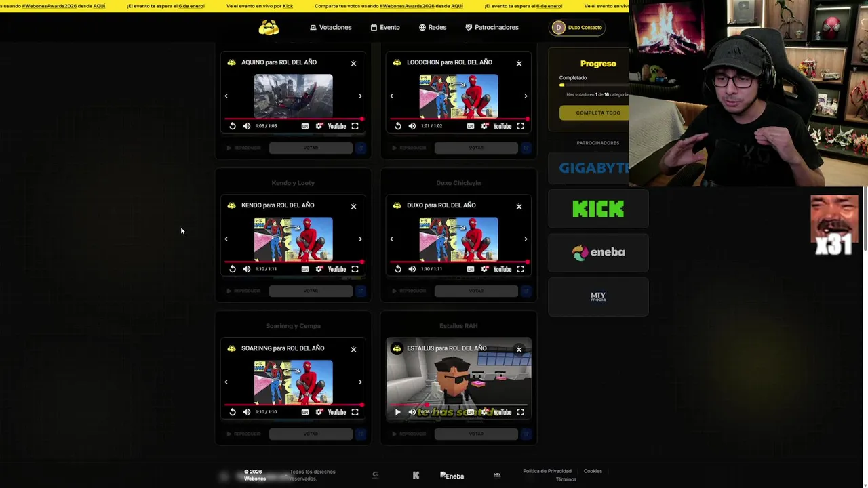This screenshot has height=488, width=868.
Task: Open settings gear on the LOCOCHON video
Action: click(x=485, y=126)
